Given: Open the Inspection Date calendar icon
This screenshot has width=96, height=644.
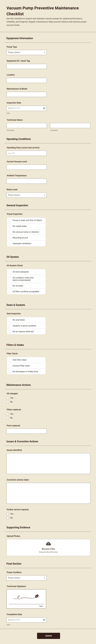Looking at the screenshot, I should [x=44, y=108].
